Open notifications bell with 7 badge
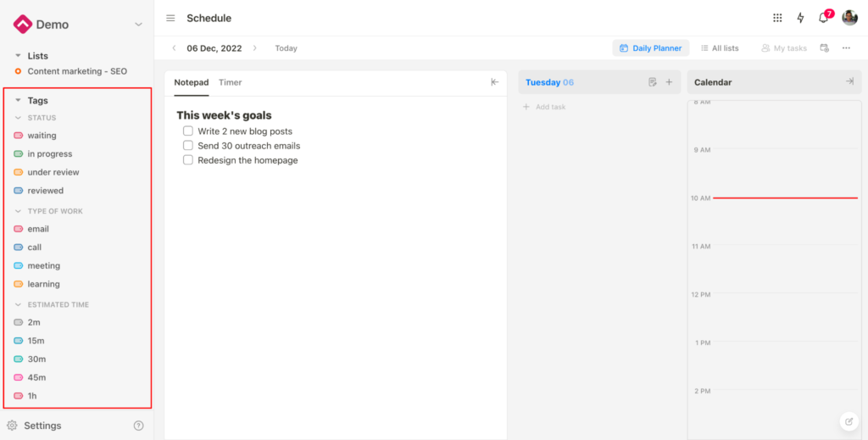 [824, 17]
